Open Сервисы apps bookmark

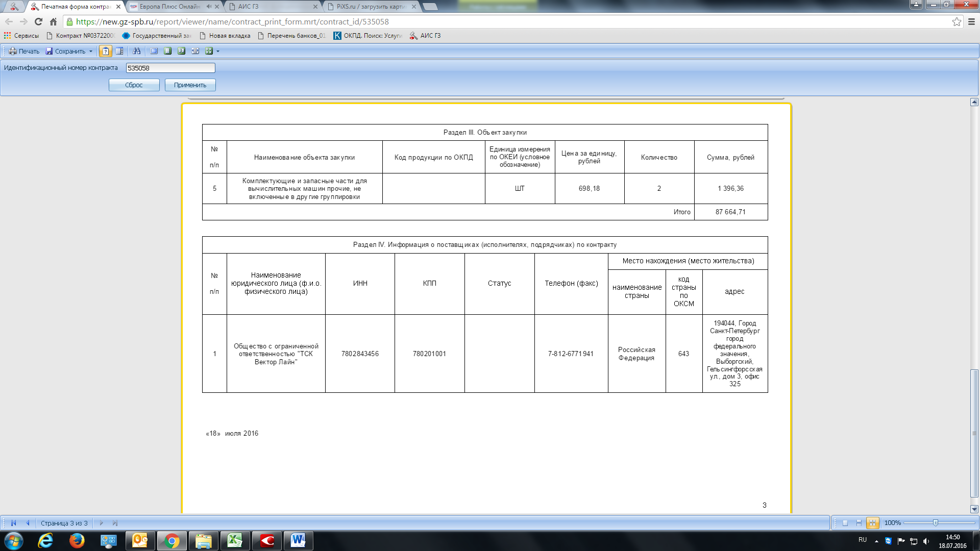(x=21, y=36)
